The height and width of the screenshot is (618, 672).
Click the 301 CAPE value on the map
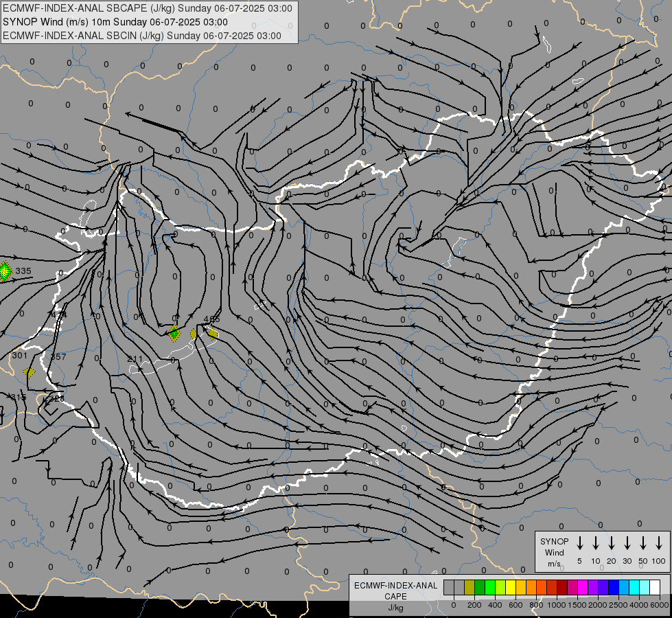(20, 356)
